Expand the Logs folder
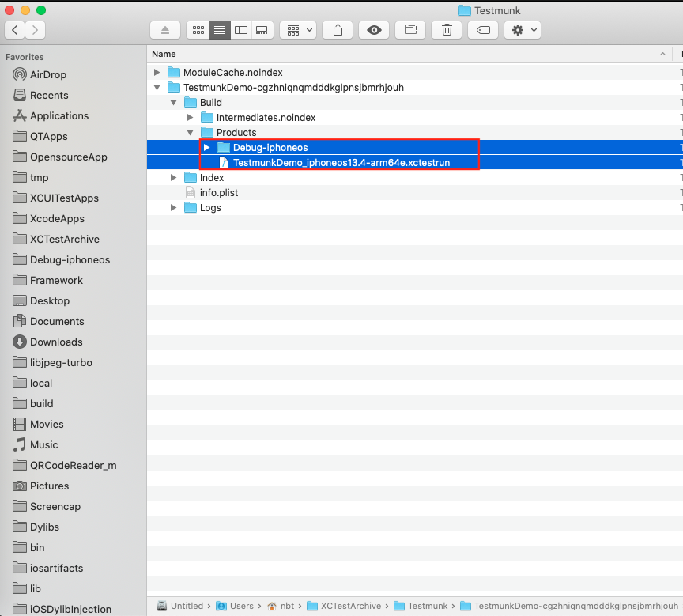Image resolution: width=683 pixels, height=616 pixels. click(x=173, y=208)
